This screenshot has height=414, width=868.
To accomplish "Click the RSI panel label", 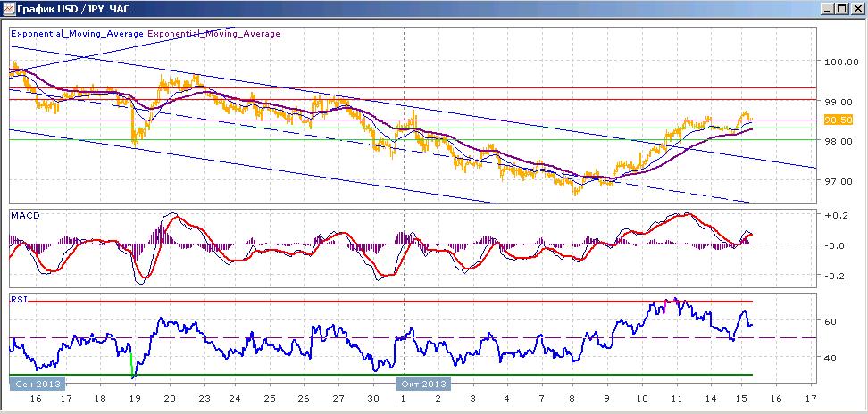I will [x=18, y=299].
